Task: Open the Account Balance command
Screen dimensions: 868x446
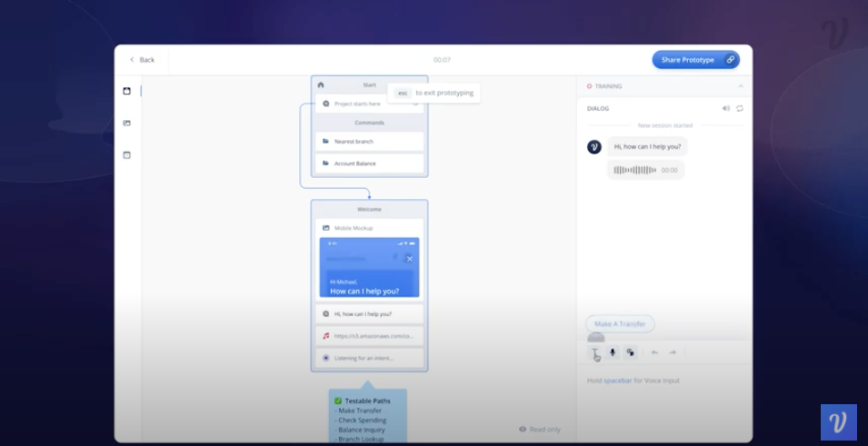Action: (x=369, y=164)
